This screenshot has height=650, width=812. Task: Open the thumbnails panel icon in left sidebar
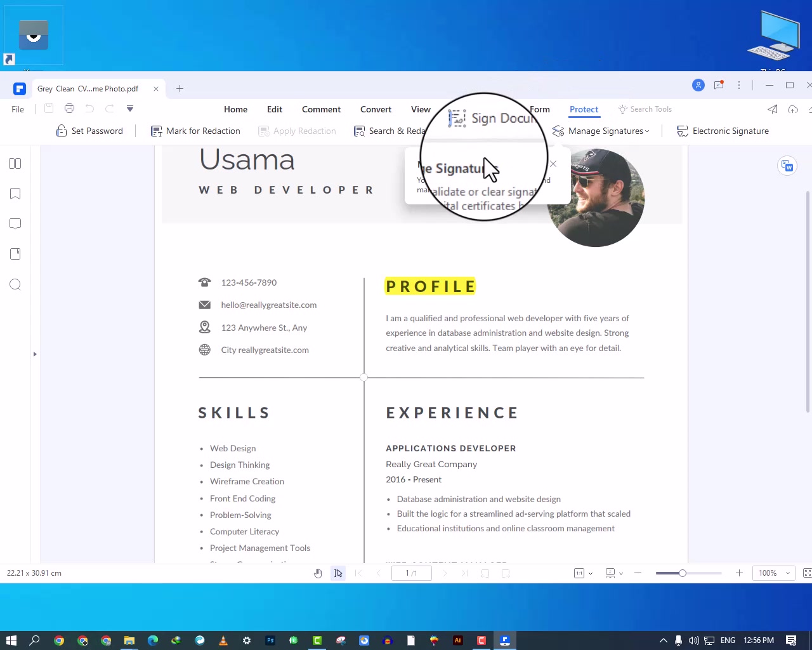pos(15,164)
